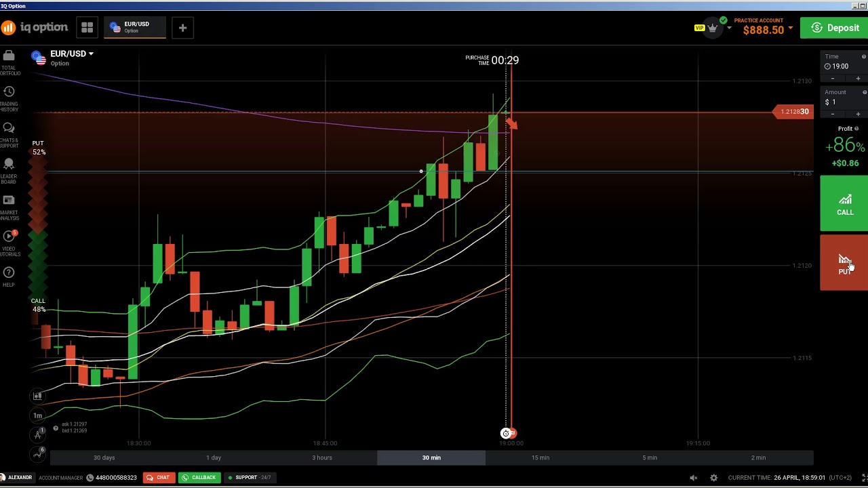The image size is (868, 488).
Task: Change the 1m candle interval button
Action: click(x=38, y=415)
